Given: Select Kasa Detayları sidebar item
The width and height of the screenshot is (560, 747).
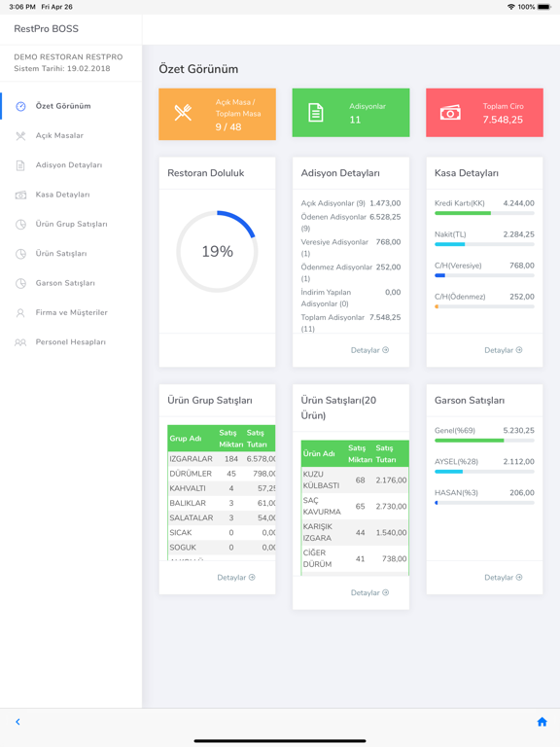Looking at the screenshot, I should coord(71,195).
